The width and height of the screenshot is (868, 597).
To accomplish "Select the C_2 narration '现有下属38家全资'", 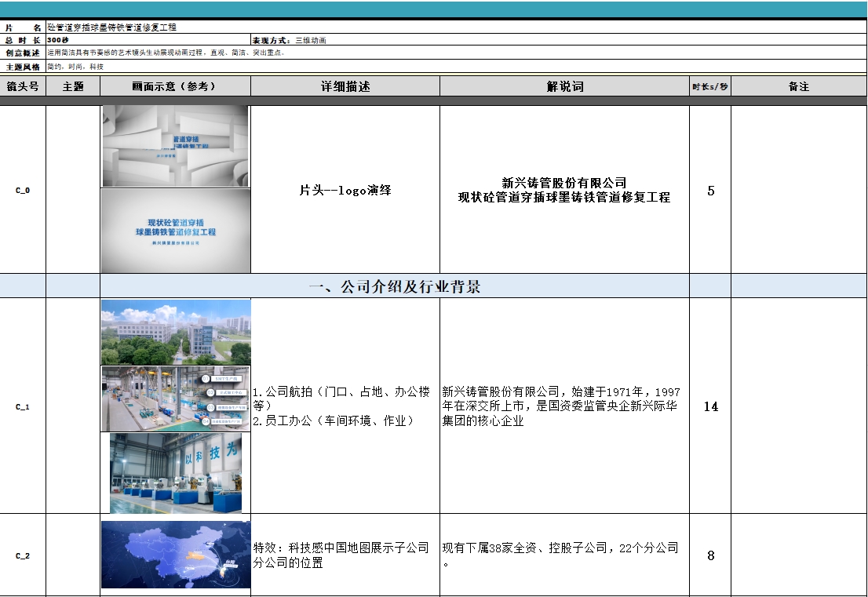I will 564,555.
